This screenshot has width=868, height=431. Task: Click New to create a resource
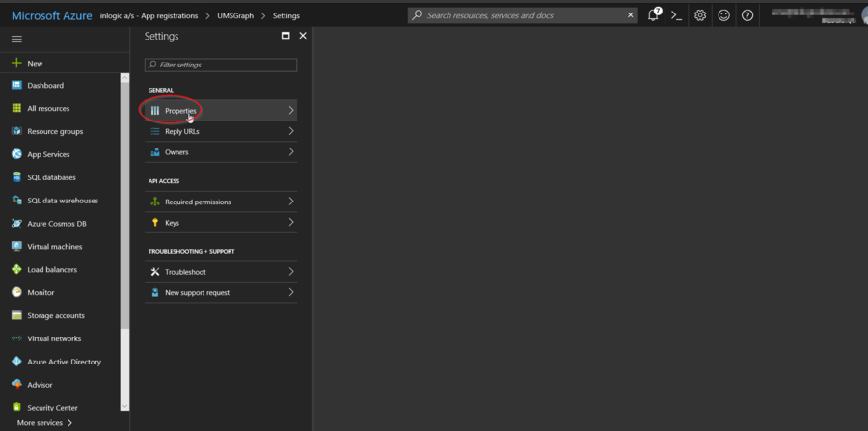click(x=35, y=63)
